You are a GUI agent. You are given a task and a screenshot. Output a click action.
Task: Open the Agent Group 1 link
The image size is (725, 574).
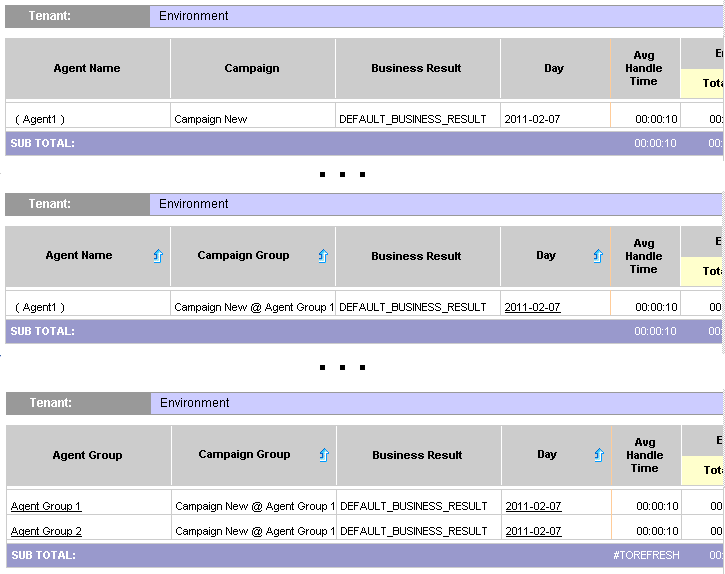[46, 506]
